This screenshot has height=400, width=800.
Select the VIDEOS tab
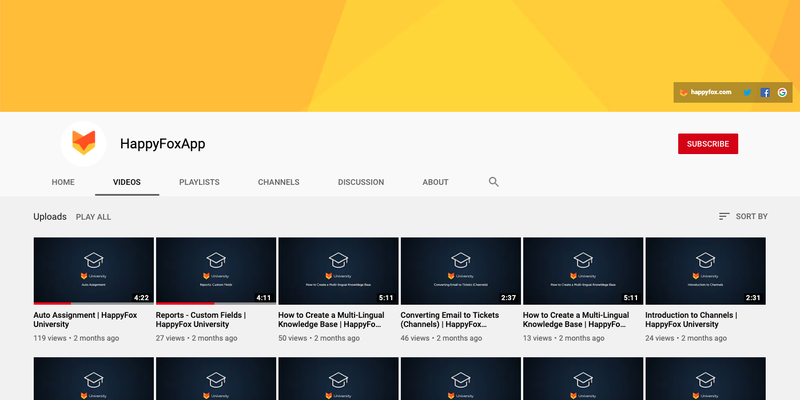(127, 182)
